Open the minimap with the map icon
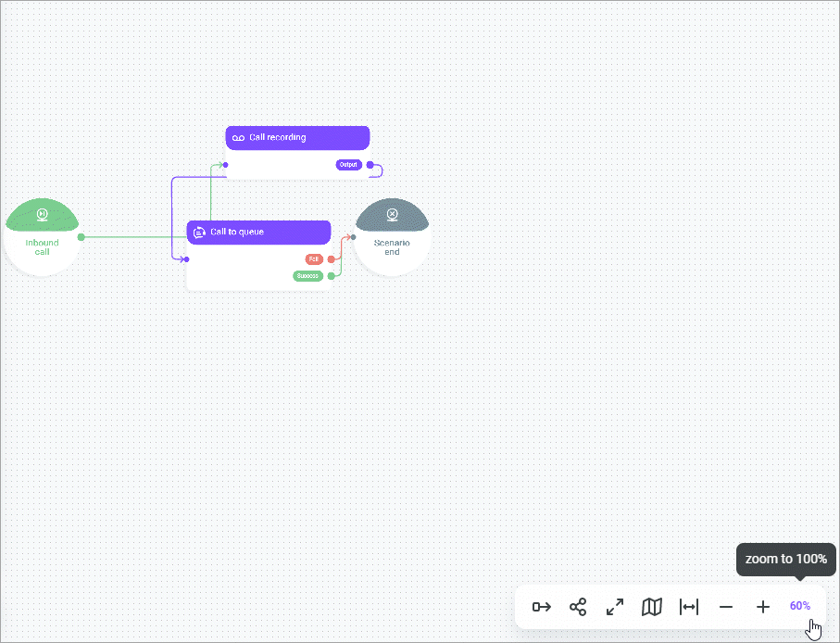This screenshot has width=840, height=643. point(652,607)
